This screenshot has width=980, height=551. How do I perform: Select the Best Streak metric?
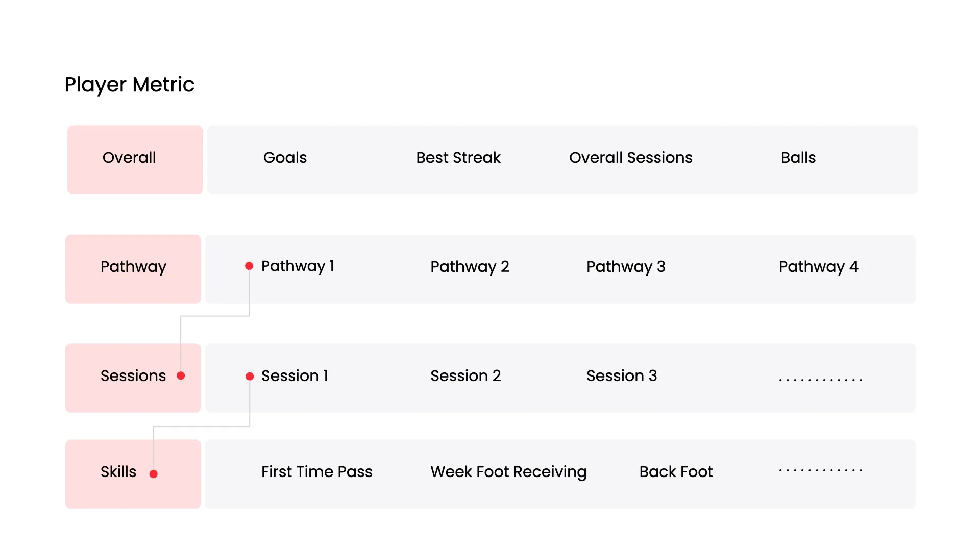click(458, 158)
